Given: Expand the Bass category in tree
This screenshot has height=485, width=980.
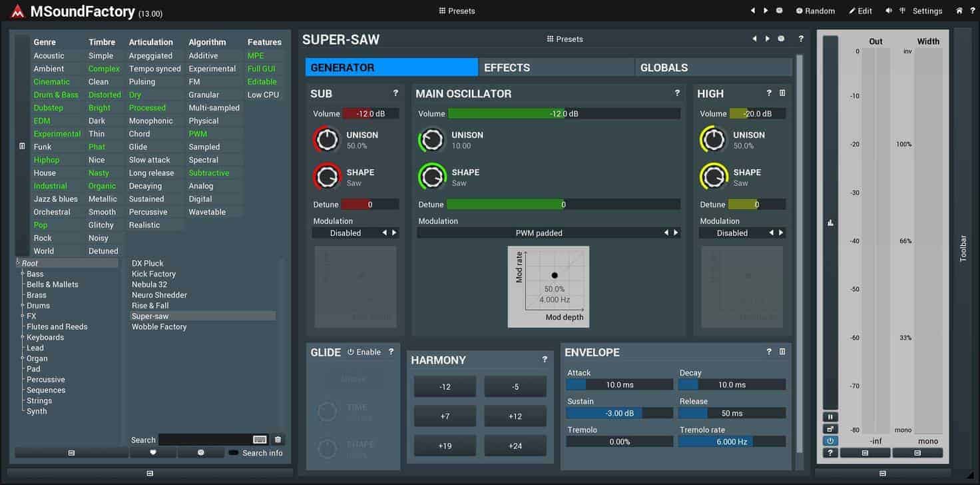Looking at the screenshot, I should 23,274.
